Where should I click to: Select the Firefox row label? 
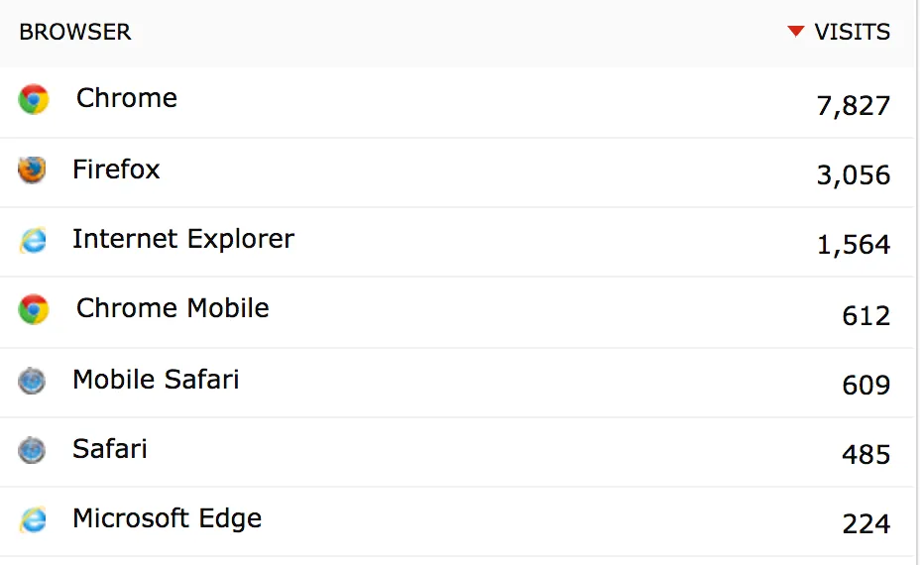click(116, 169)
